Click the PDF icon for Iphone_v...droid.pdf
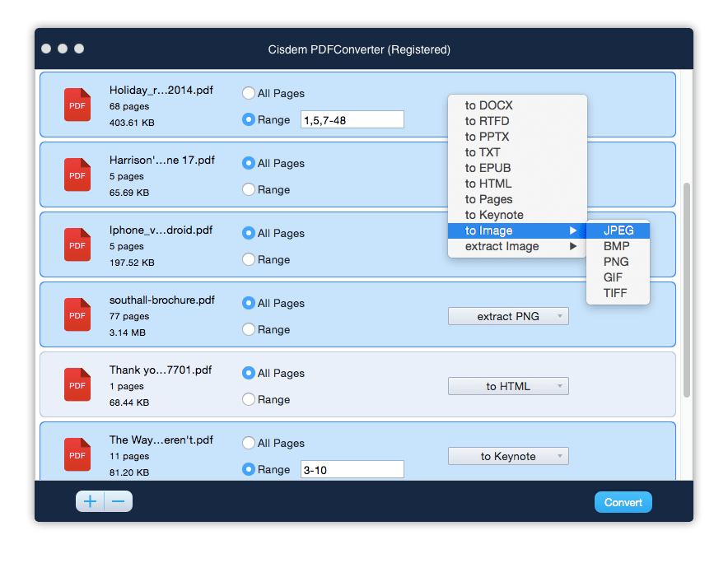The image size is (728, 563). [77, 244]
